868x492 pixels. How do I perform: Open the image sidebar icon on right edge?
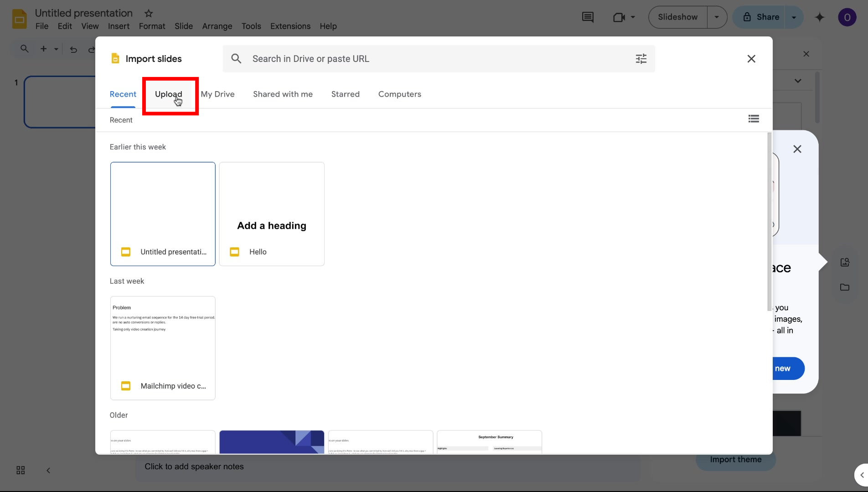(845, 262)
